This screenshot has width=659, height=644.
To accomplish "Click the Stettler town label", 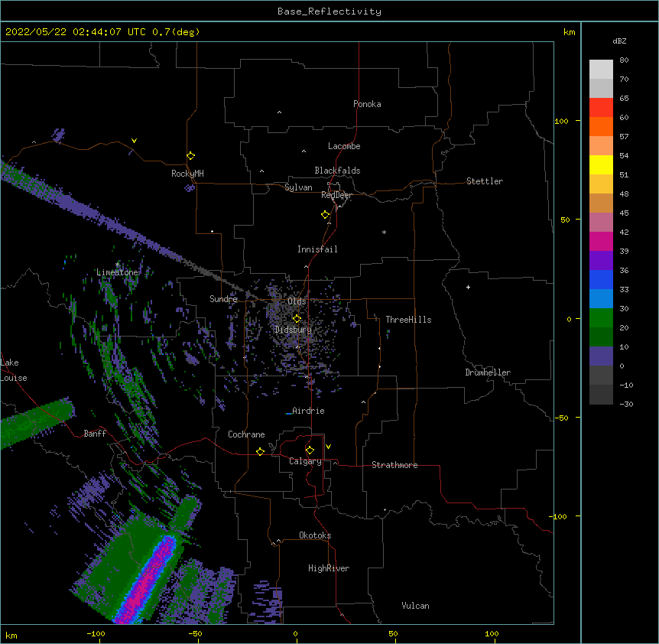I will [484, 181].
